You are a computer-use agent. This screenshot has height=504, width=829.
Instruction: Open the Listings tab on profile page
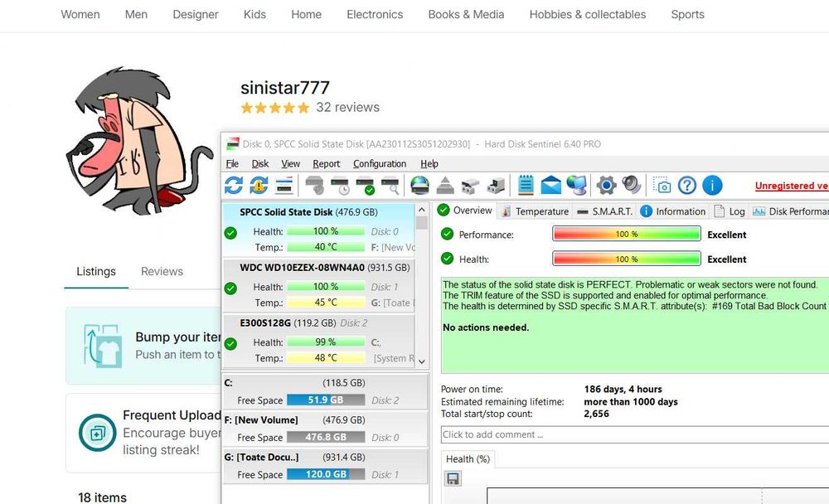tap(96, 271)
